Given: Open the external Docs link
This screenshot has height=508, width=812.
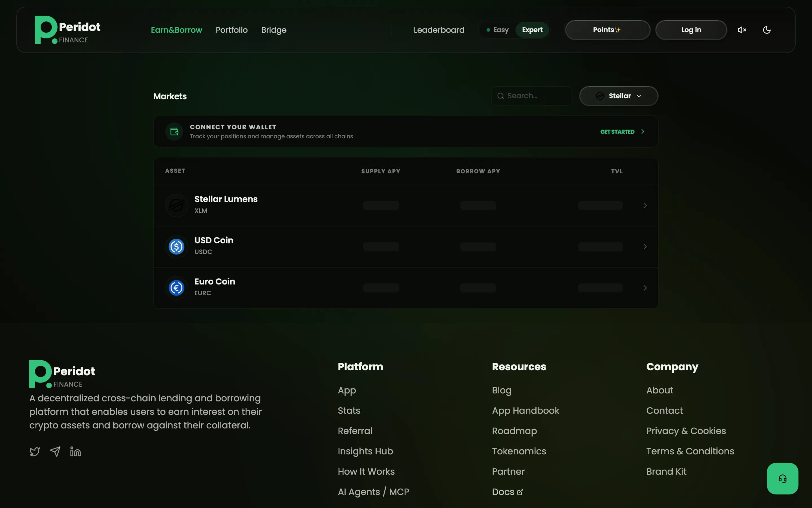Looking at the screenshot, I should click(x=507, y=492).
